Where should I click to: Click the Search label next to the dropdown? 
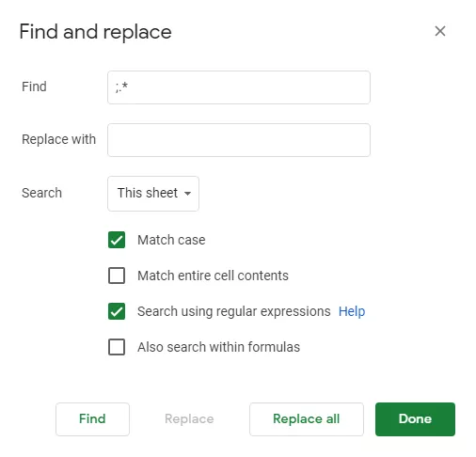(41, 193)
